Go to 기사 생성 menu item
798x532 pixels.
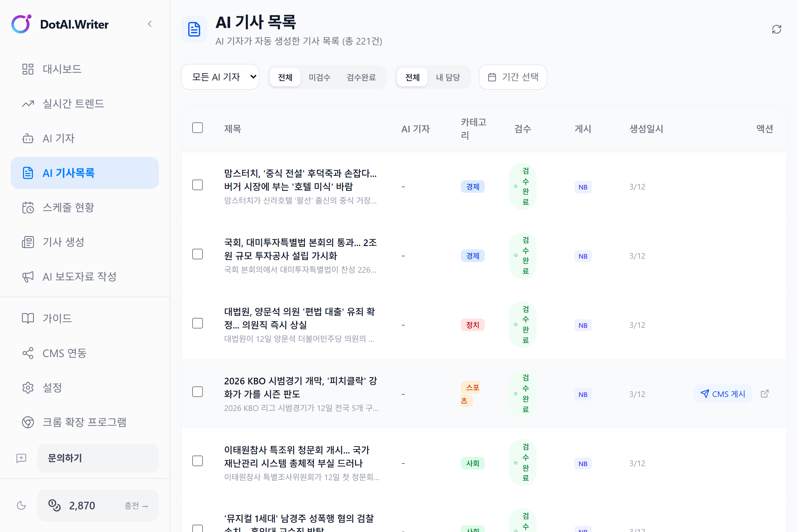[x=85, y=242]
